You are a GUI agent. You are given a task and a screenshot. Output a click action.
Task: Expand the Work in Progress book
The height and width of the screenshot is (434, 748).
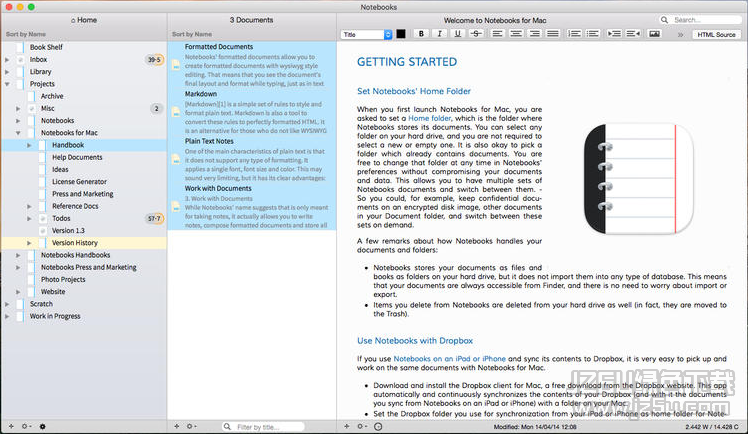click(7, 316)
